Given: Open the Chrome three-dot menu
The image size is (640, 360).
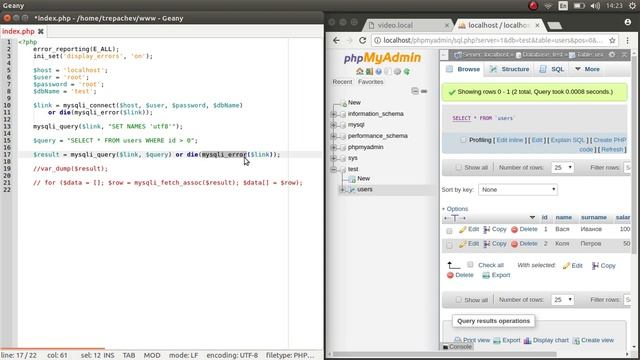Looking at the screenshot, I should tap(627, 40).
